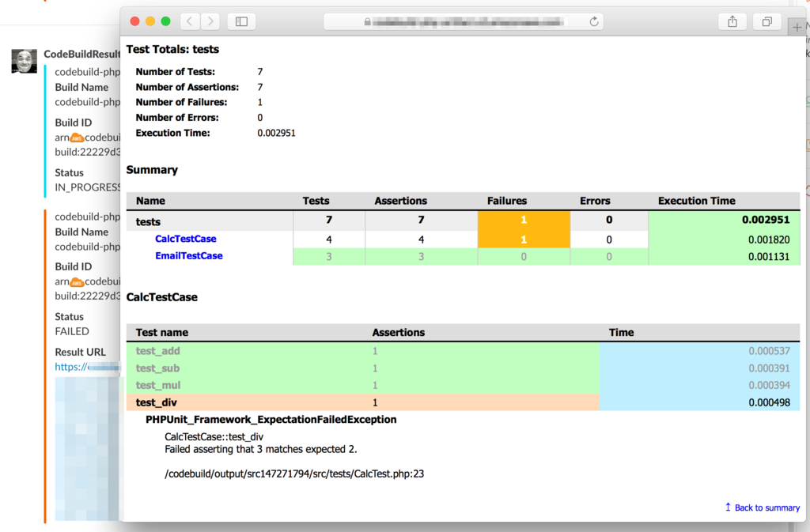Open a new tab with plus button
Image resolution: width=810 pixels, height=532 pixels.
click(x=797, y=28)
